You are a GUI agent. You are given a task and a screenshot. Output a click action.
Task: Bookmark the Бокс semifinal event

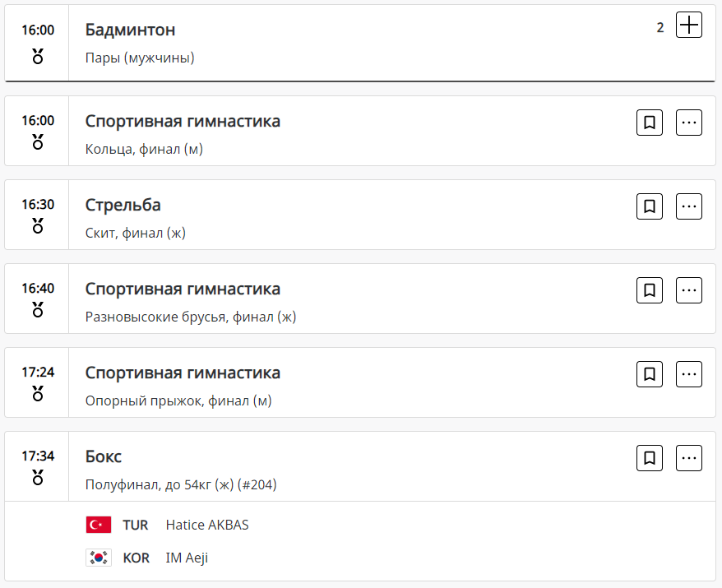650,458
